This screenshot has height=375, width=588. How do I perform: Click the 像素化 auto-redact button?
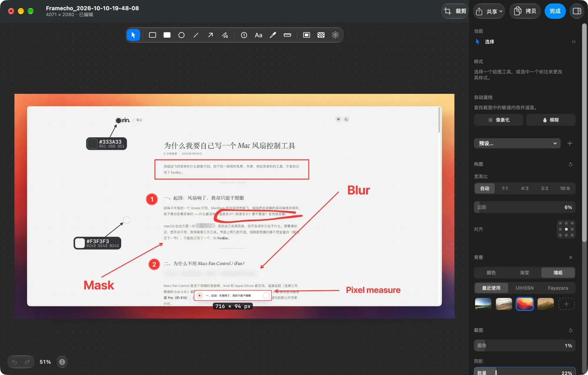pyautogui.click(x=499, y=120)
